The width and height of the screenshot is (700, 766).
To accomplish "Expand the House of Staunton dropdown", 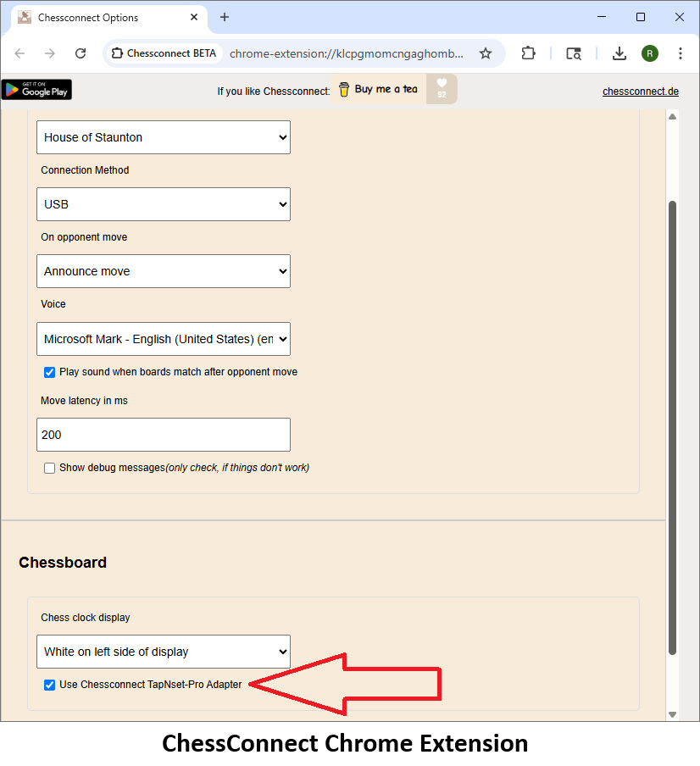I will click(x=164, y=137).
